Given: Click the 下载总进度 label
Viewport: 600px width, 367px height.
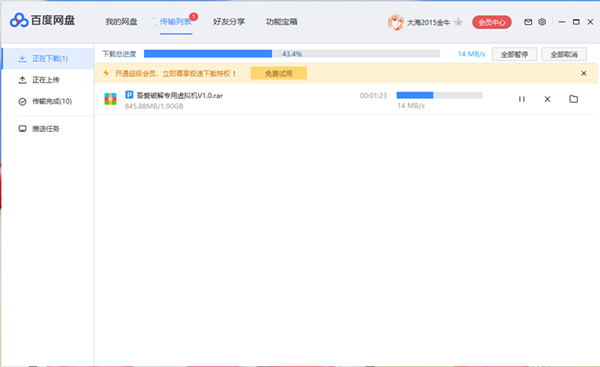Looking at the screenshot, I should click(x=119, y=54).
